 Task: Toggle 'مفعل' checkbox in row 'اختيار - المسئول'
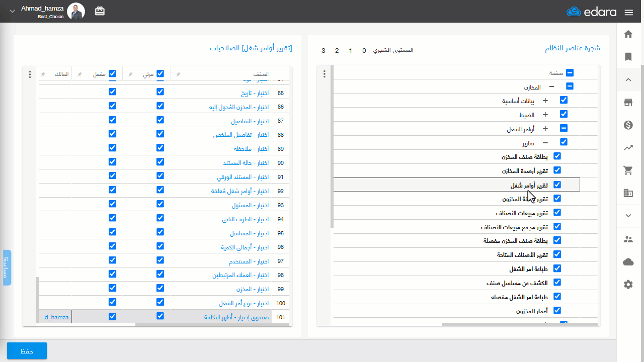pyautogui.click(x=112, y=205)
